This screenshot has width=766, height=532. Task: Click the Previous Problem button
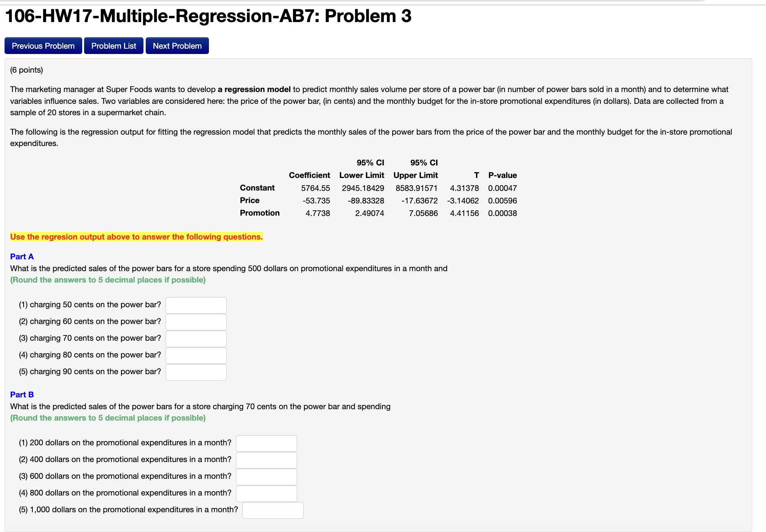[43, 46]
